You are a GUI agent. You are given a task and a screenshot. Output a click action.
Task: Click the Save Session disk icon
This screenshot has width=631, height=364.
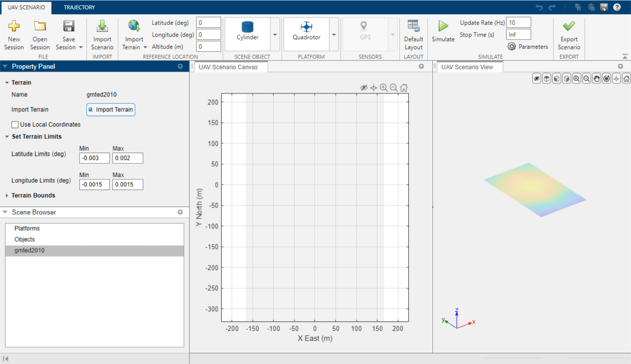tap(69, 26)
